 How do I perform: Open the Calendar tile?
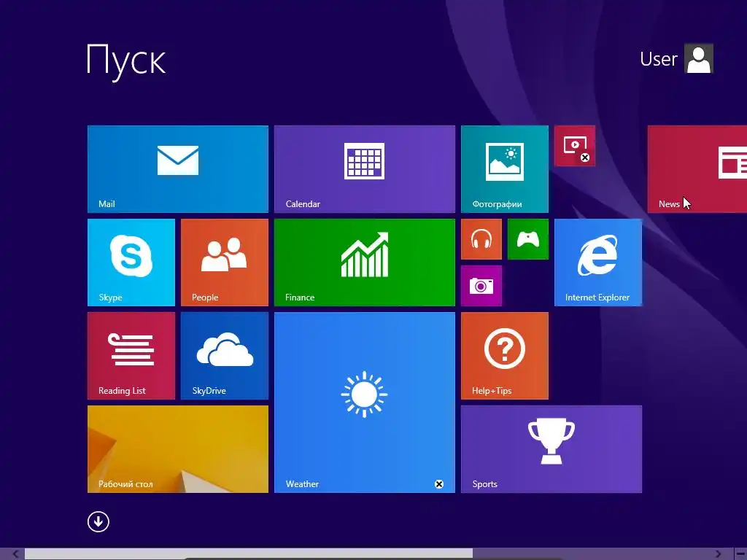tap(365, 169)
